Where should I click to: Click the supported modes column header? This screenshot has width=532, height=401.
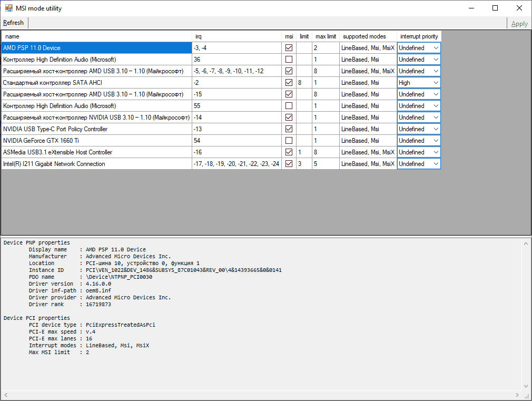368,36
